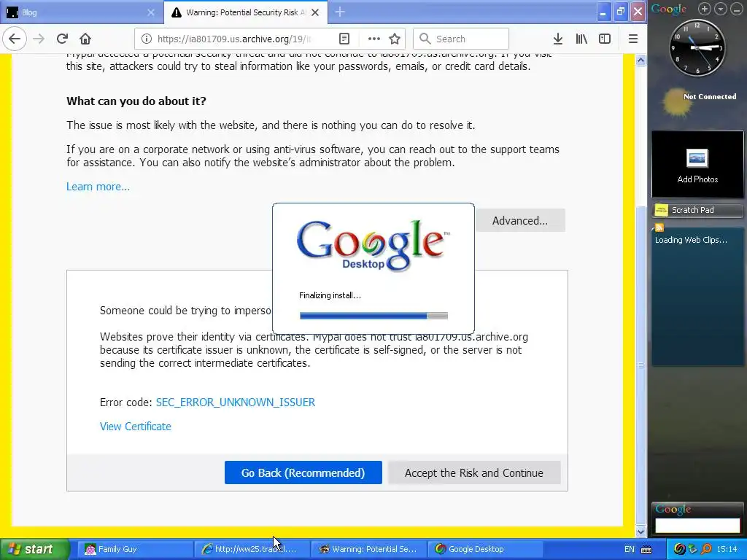Close the Blog tab

150,12
